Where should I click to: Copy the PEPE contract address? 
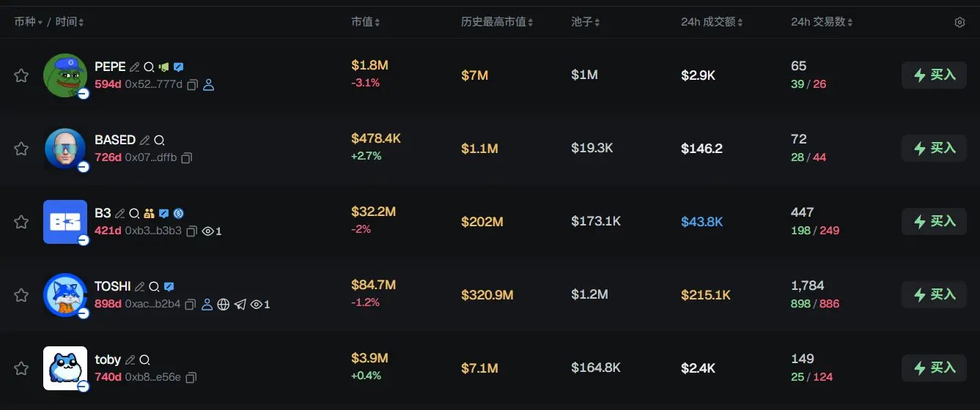(x=192, y=85)
